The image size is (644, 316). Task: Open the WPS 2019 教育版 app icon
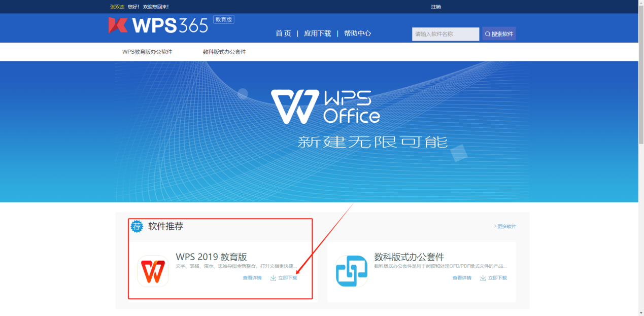153,271
